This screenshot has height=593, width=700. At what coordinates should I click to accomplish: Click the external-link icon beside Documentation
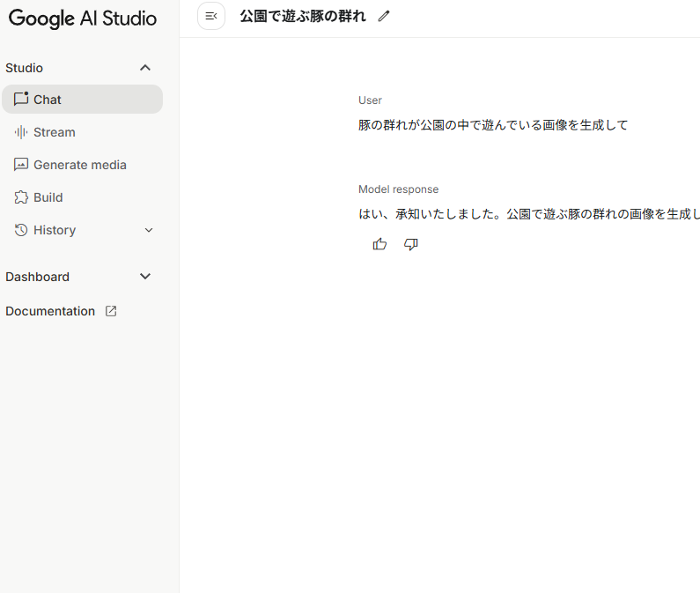(111, 311)
